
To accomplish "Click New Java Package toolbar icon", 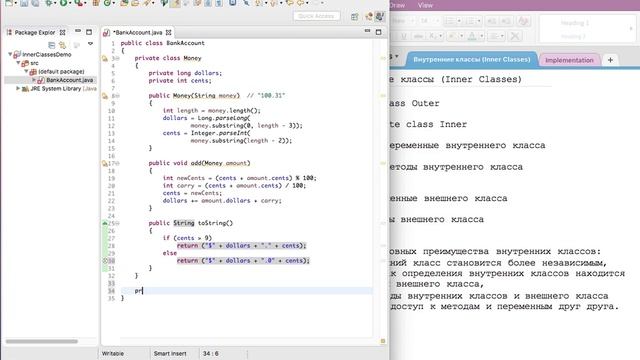I will pos(96,3).
